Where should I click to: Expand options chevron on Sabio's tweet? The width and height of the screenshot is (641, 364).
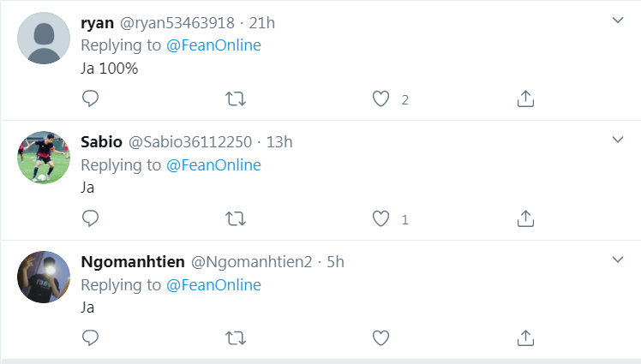pos(617,140)
